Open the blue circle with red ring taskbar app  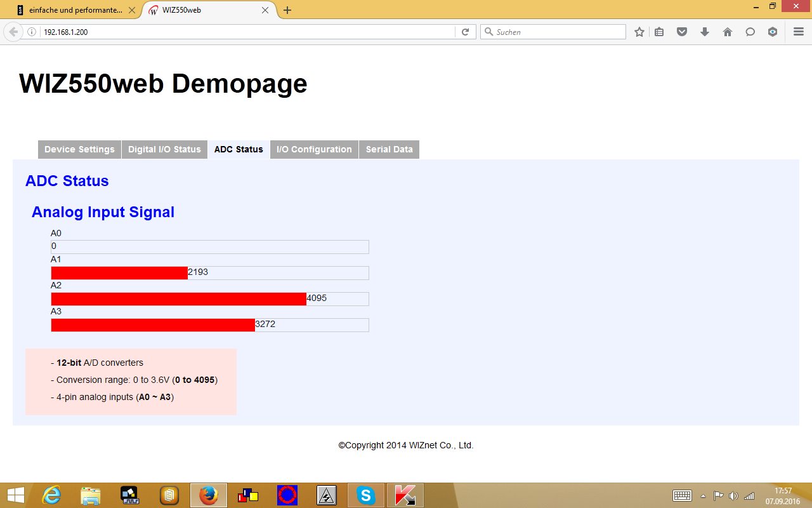[x=287, y=495]
